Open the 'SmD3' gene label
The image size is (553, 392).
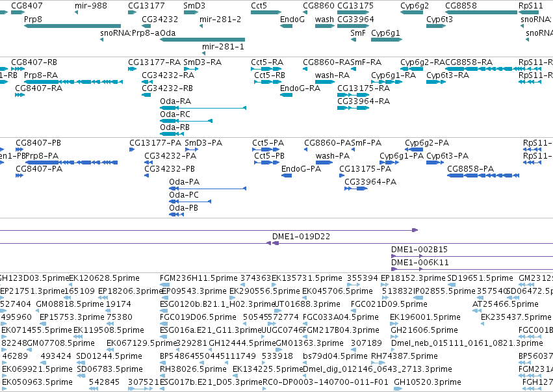(194, 6)
